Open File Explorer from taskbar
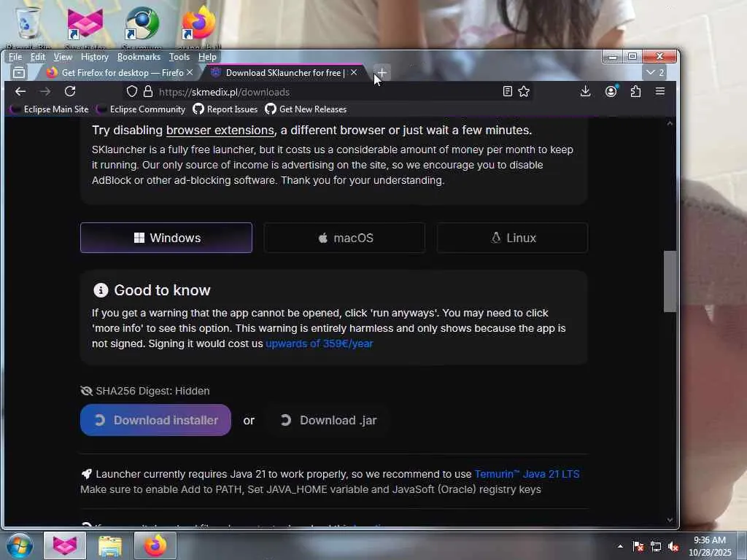 pyautogui.click(x=110, y=545)
